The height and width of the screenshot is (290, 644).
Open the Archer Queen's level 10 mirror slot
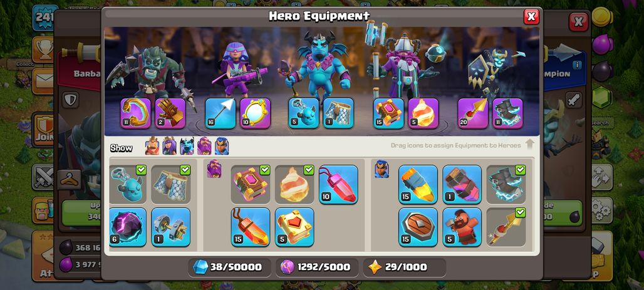coord(255,113)
